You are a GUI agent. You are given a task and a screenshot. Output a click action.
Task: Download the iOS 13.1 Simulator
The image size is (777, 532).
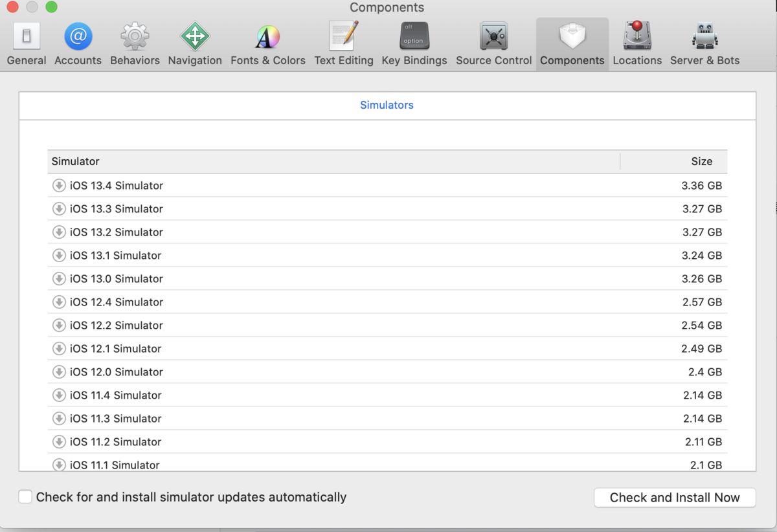click(59, 256)
